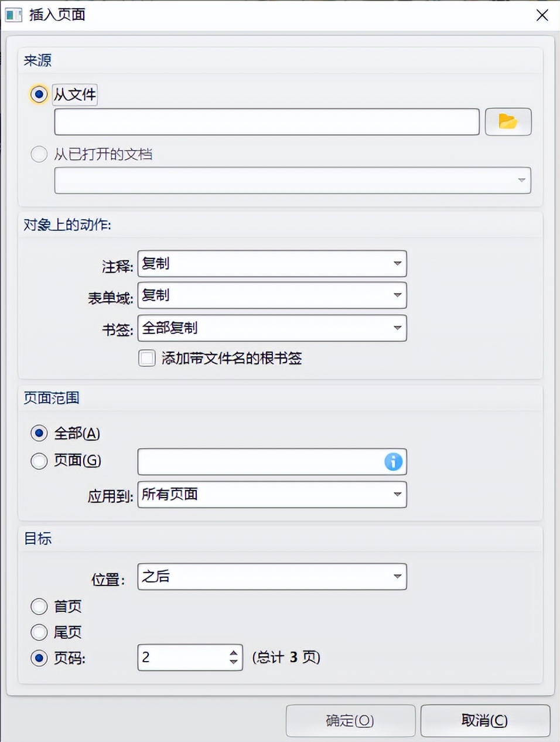The height and width of the screenshot is (742, 560).
Task: Click the 确定(O) button
Action: (350, 720)
